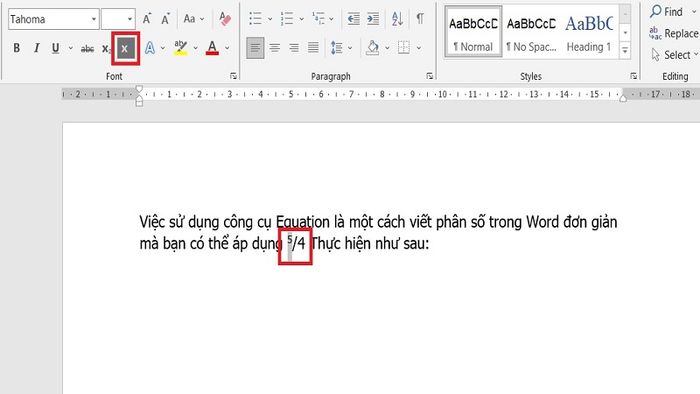Open Font dialog launcher
Viewport: 700px width, 394px height.
coord(233,76)
